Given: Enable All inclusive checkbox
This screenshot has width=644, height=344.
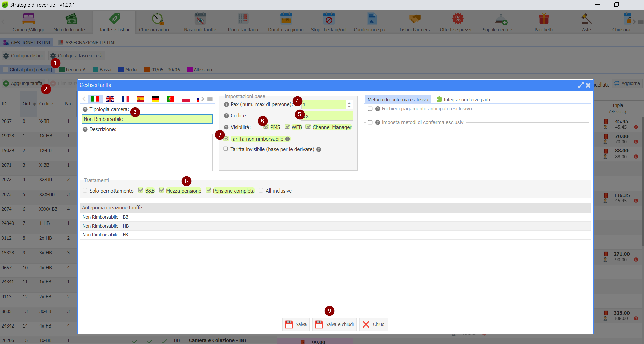Looking at the screenshot, I should coord(261,191).
